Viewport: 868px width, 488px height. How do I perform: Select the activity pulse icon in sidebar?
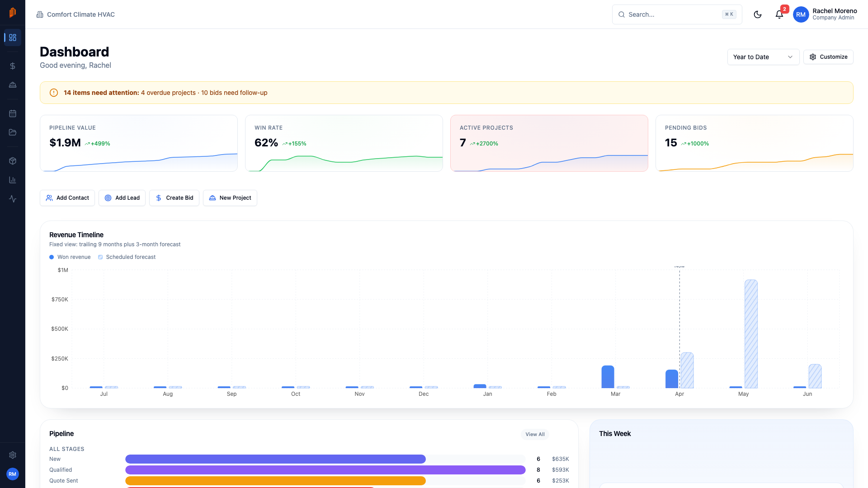point(12,198)
